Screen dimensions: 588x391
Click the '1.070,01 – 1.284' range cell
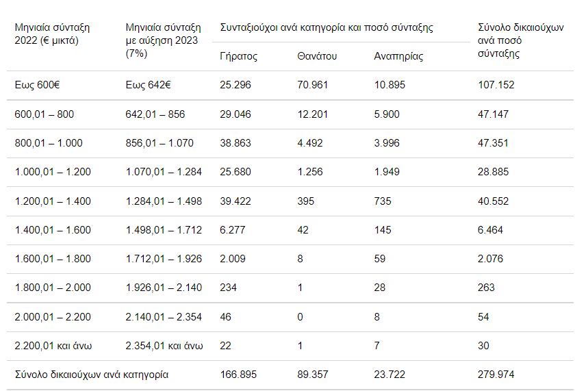click(164, 172)
